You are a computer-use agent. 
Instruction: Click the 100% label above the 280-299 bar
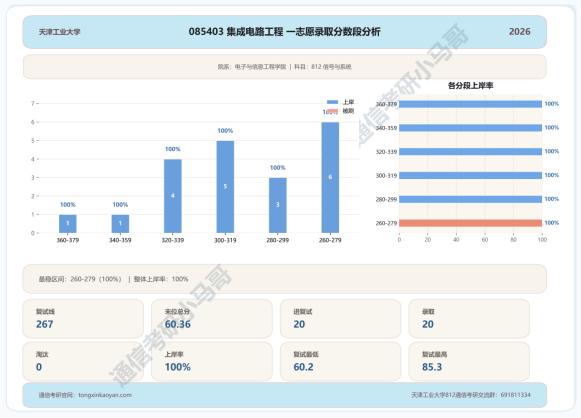click(x=278, y=168)
